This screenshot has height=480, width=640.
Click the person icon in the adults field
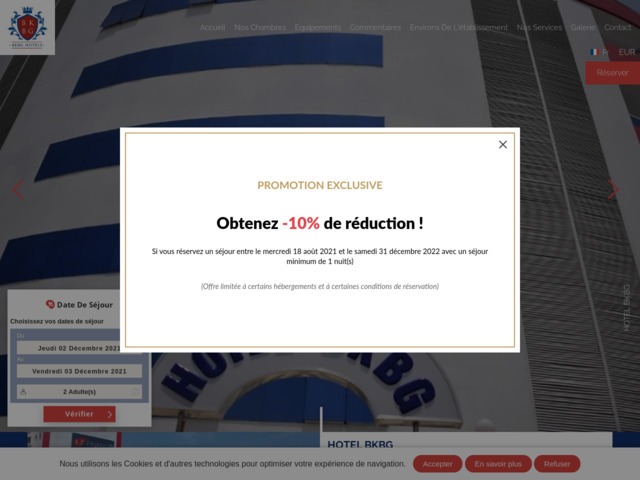(25, 392)
